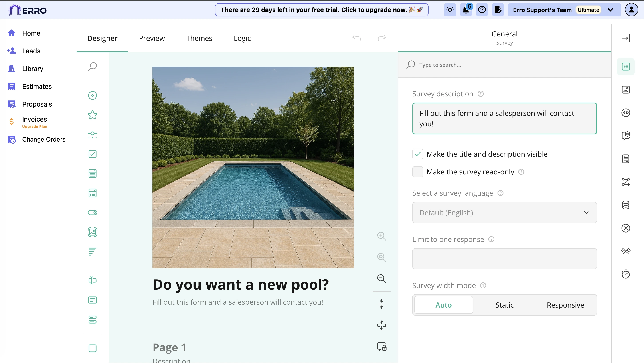Open Proposals in the sidebar
Viewport: 644px width, 363px height.
(x=37, y=104)
